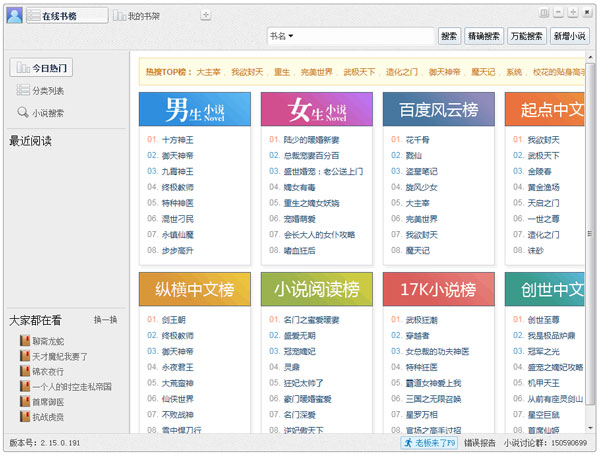This screenshot has width=600, height=455.
Task: Click the small plus tab button
Action: 205,15
